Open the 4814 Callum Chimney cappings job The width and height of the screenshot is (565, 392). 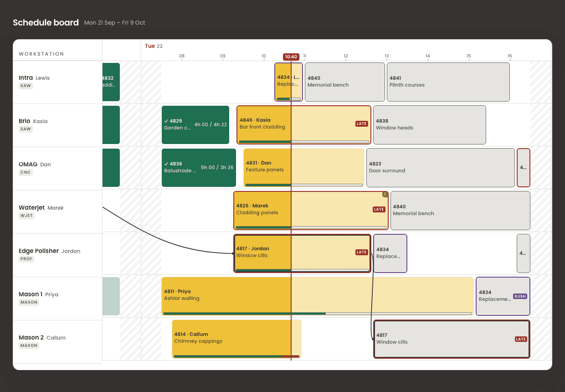(236, 339)
